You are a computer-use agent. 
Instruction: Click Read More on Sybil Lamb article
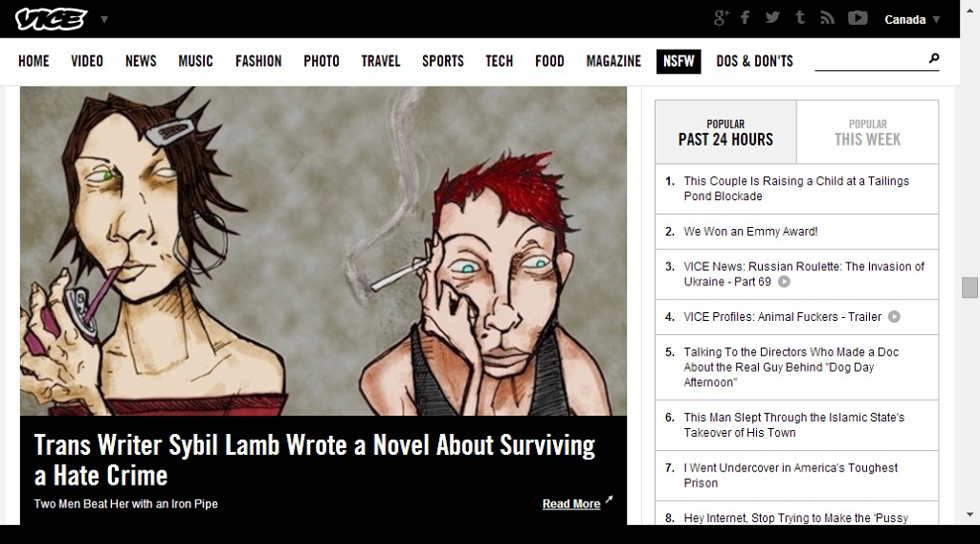[x=571, y=504]
